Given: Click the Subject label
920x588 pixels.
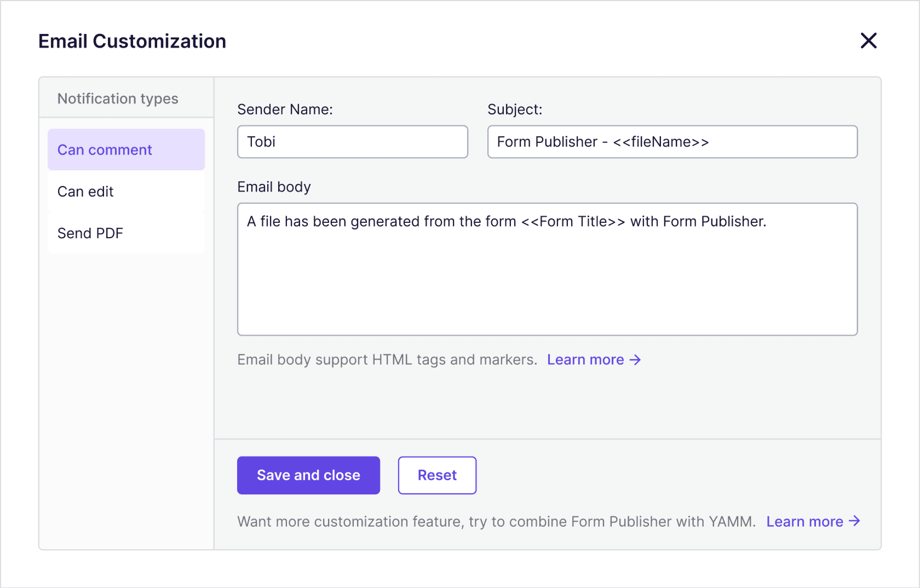Looking at the screenshot, I should (515, 109).
